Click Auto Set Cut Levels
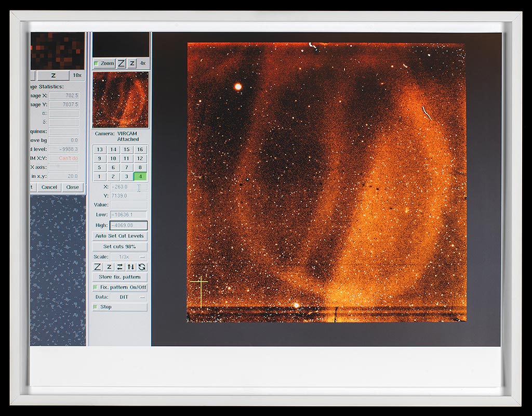This screenshot has width=532, height=416. 119,236
